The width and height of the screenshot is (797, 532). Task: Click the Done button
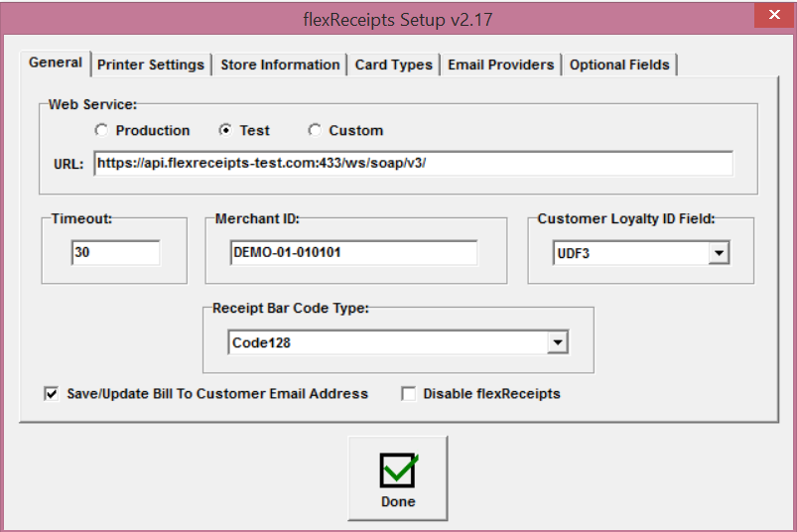[x=398, y=478]
